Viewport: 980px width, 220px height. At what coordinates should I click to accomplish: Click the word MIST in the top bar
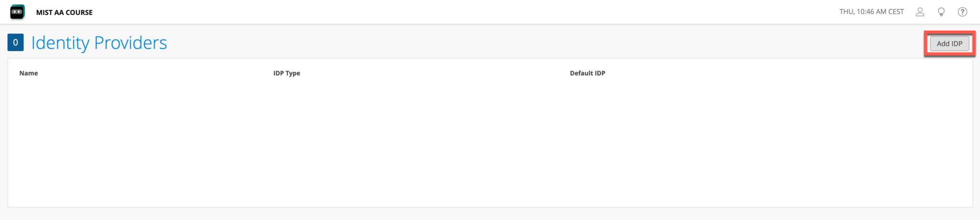point(44,12)
